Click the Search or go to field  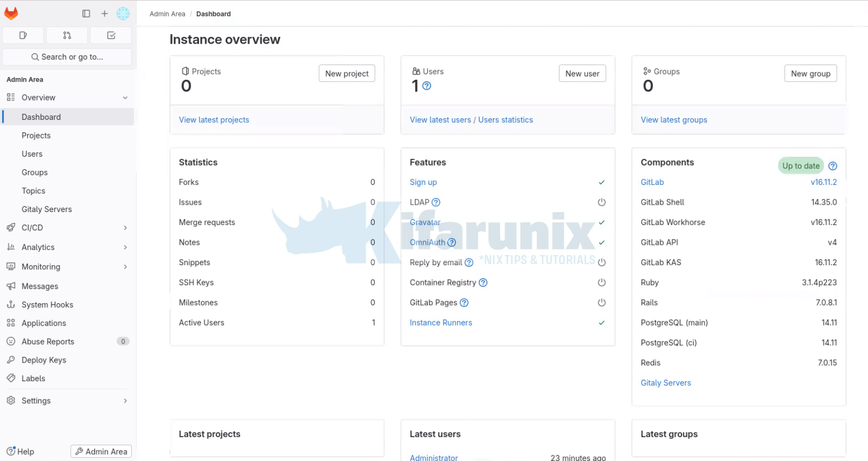[67, 57]
